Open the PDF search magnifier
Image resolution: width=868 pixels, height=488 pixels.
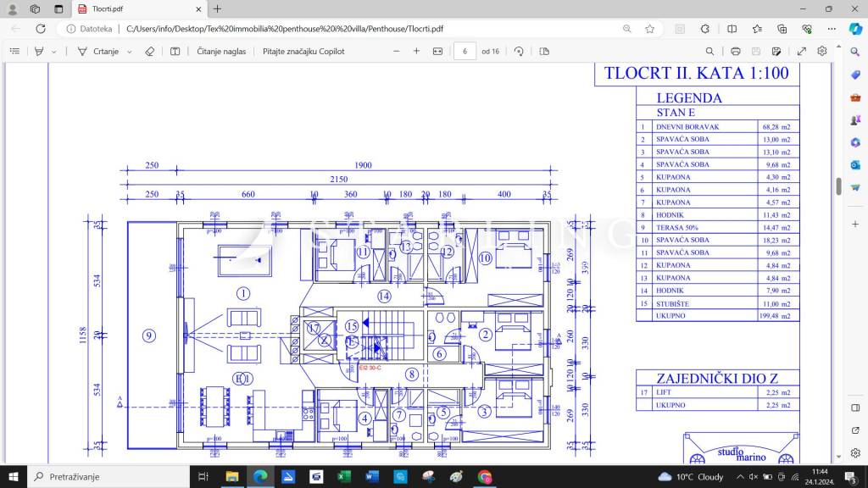pyautogui.click(x=709, y=51)
